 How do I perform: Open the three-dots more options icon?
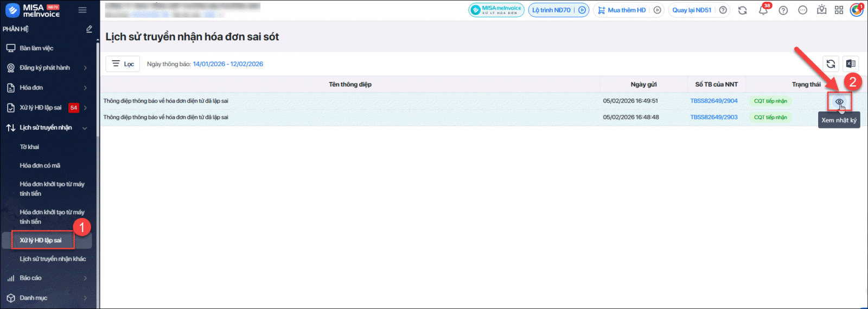point(803,10)
